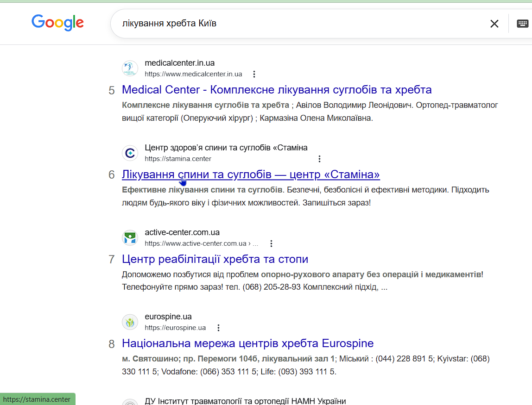The image size is (532, 405).
Task: Open Центр реабілітації хребта та стопи link
Action: 215,259
